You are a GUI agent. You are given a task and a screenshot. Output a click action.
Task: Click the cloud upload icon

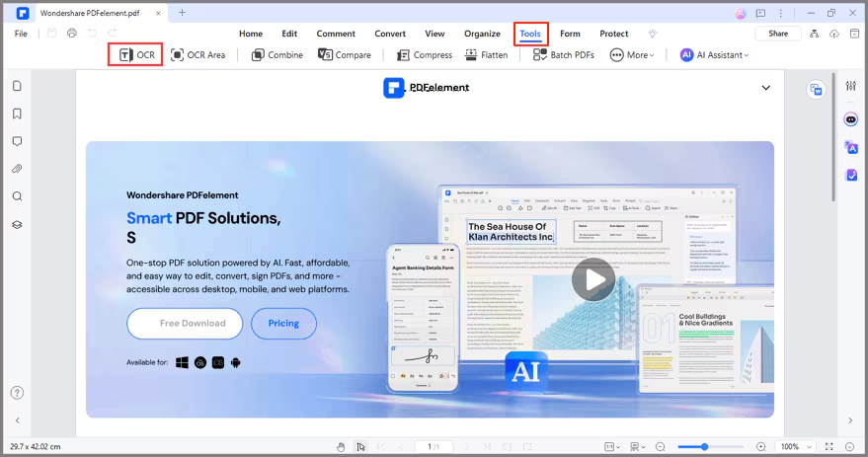tap(833, 34)
